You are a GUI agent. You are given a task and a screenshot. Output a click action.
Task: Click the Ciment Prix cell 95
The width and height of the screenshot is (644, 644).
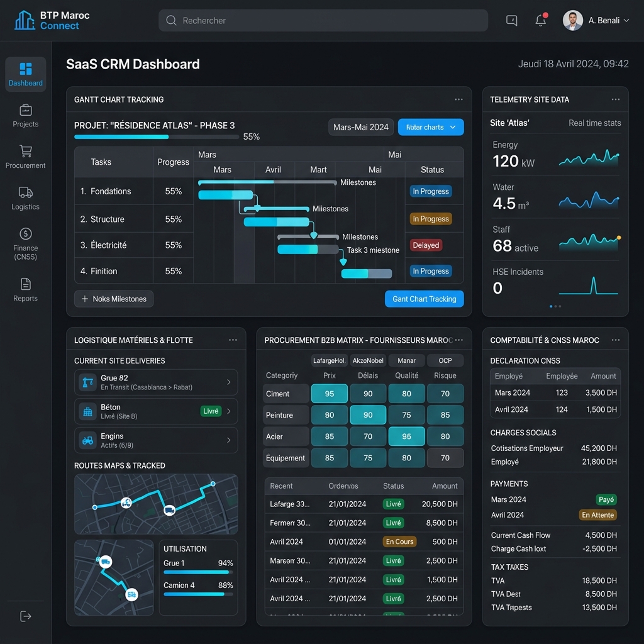pyautogui.click(x=330, y=394)
